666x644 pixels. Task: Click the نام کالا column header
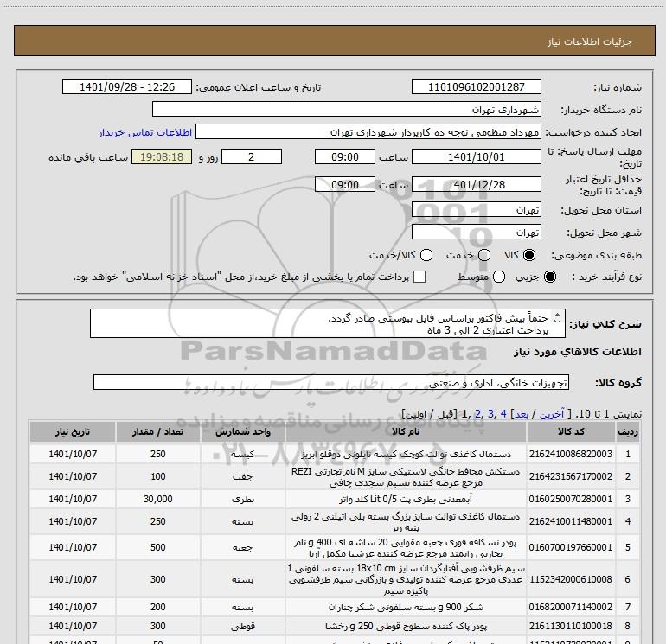click(406, 431)
